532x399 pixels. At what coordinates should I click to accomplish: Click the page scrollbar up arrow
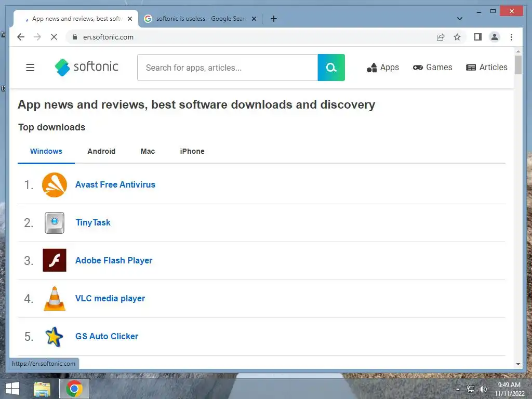(x=518, y=51)
